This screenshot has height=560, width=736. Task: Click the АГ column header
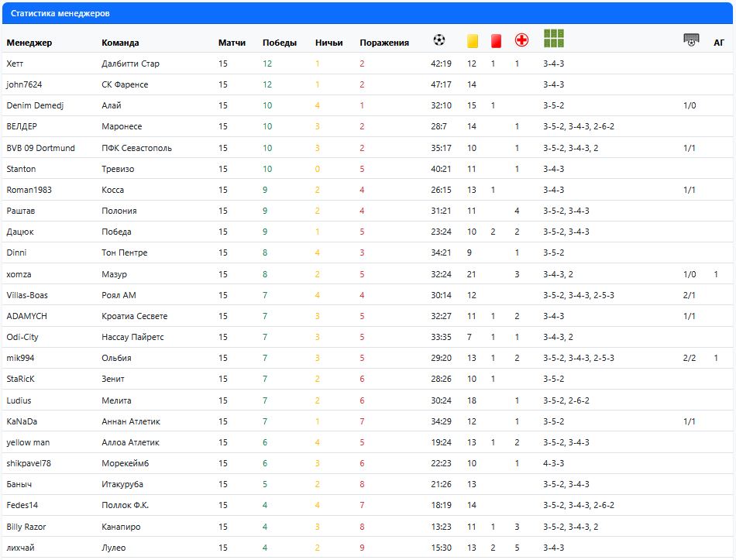(718, 43)
